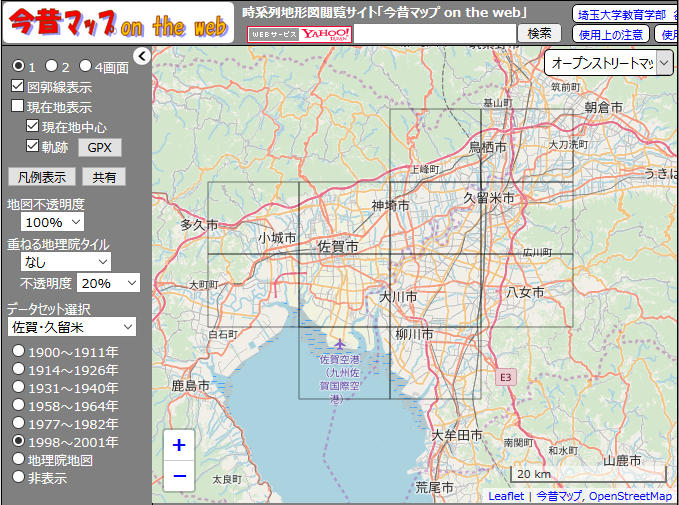
Task: Click the 大牟田市 label on map
Action: 457,435
